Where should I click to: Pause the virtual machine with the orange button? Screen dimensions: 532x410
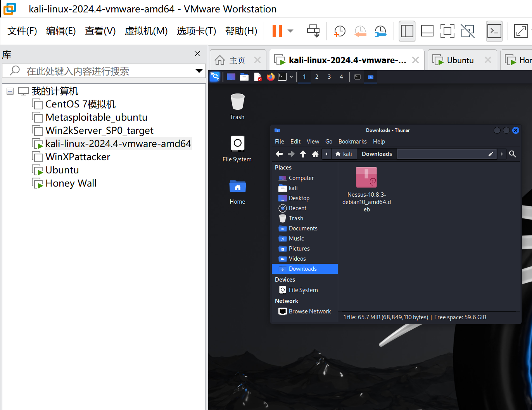(277, 31)
